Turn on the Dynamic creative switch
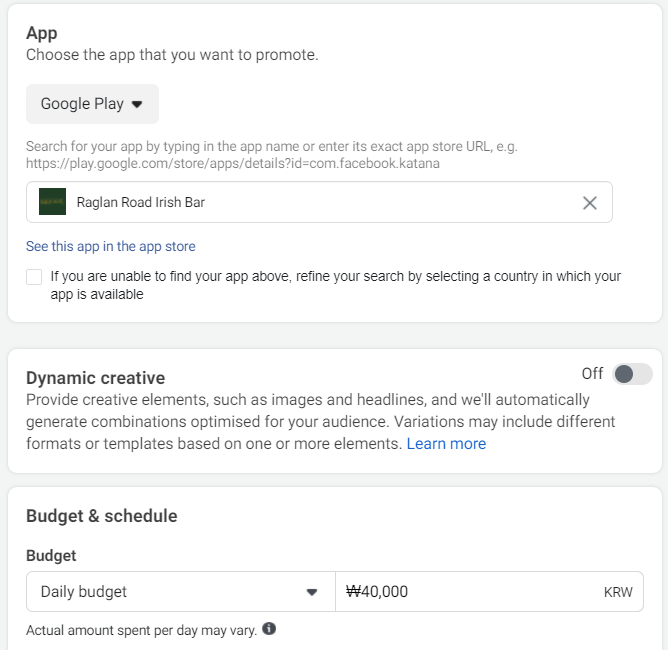668x650 pixels. 632,374
